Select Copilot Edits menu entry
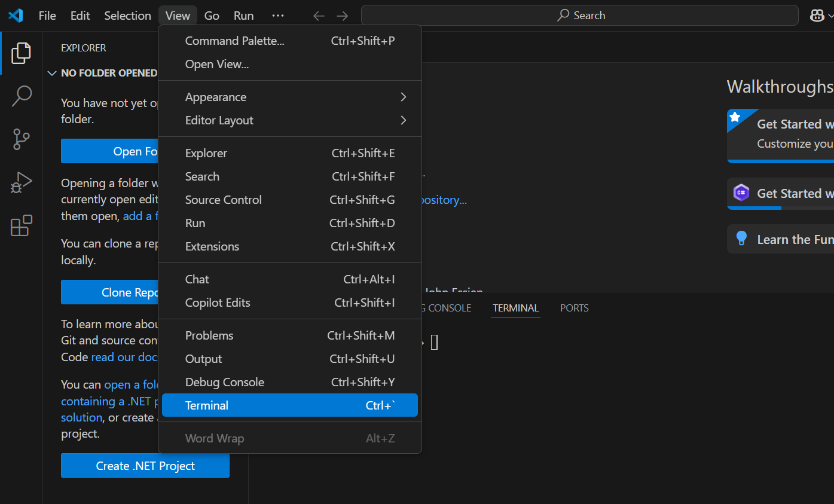Screen dimensions: 834x504 pyautogui.click(x=290, y=303)
